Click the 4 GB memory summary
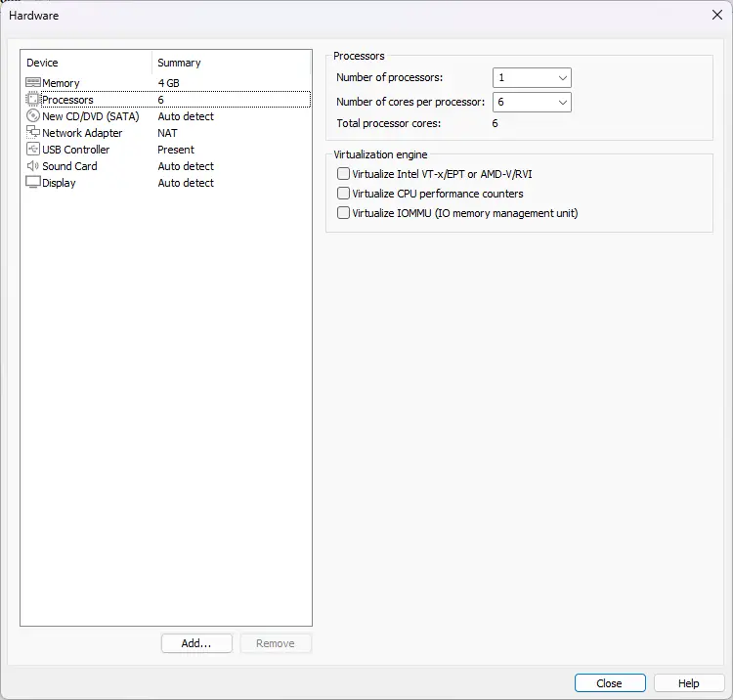 click(169, 83)
